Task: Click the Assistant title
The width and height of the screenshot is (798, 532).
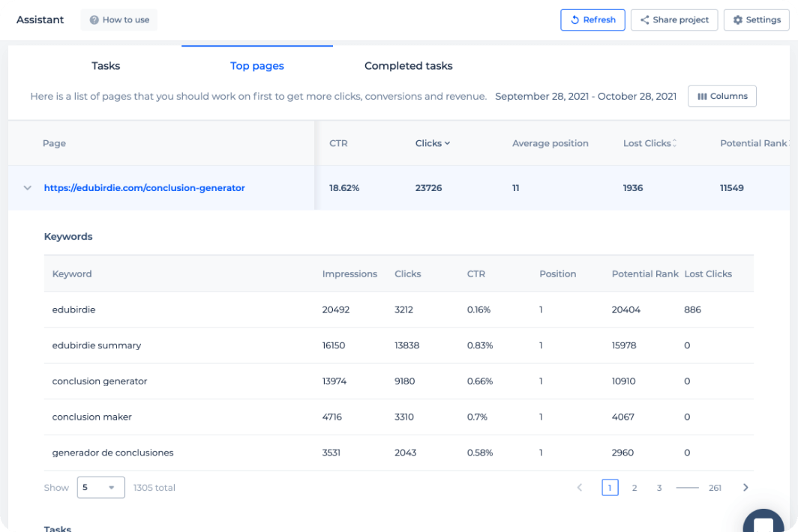Action: [40, 19]
